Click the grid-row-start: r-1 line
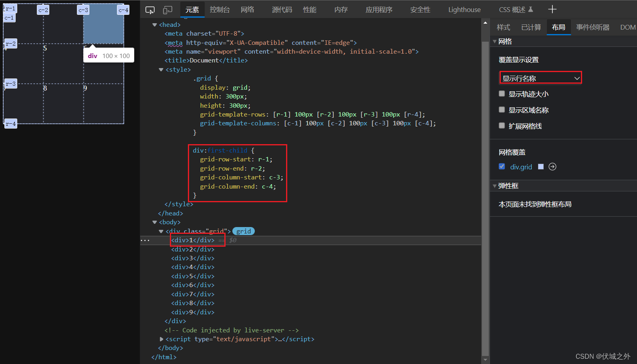 [x=236, y=159]
